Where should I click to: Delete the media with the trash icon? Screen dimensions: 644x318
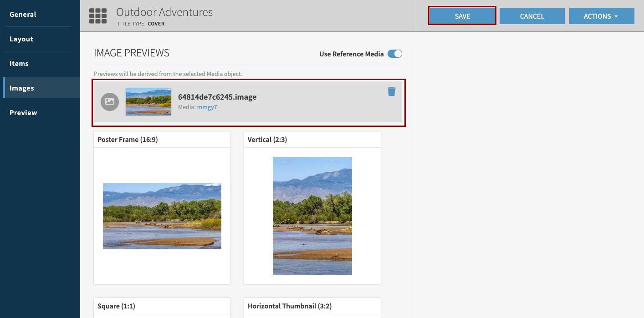tap(391, 91)
